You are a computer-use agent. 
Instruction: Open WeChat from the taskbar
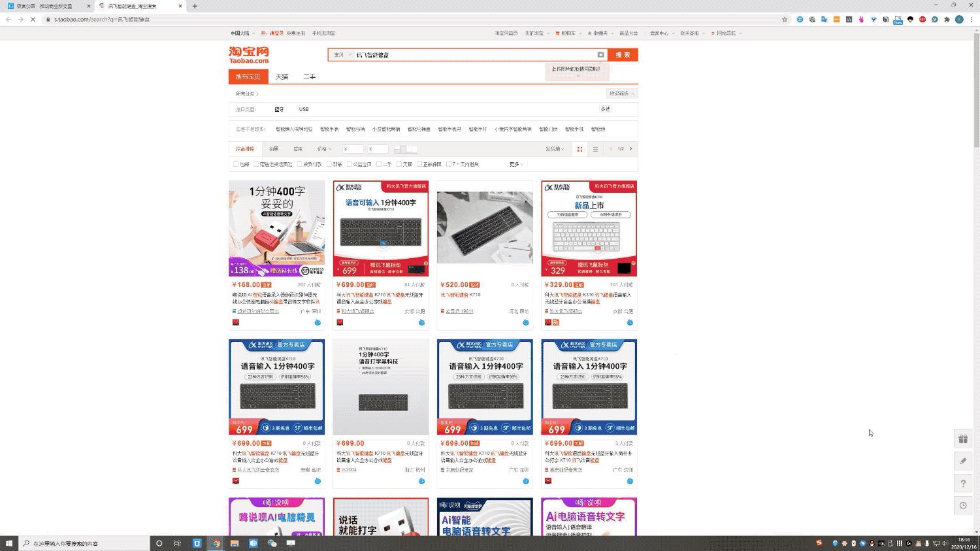coord(272,543)
